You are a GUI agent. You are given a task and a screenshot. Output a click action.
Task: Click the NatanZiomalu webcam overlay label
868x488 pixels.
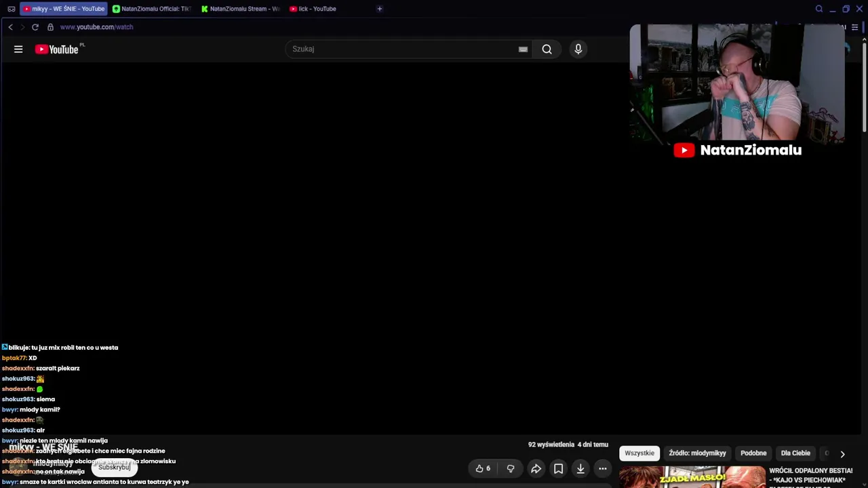[738, 150]
